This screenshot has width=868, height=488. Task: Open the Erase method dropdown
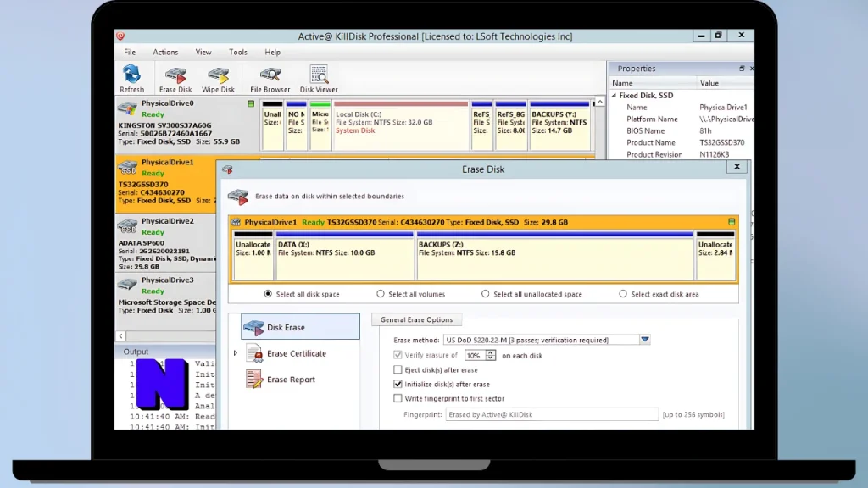[x=645, y=340]
